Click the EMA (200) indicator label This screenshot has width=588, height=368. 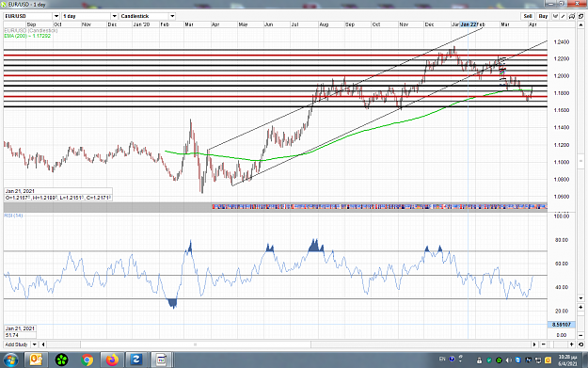[27, 36]
